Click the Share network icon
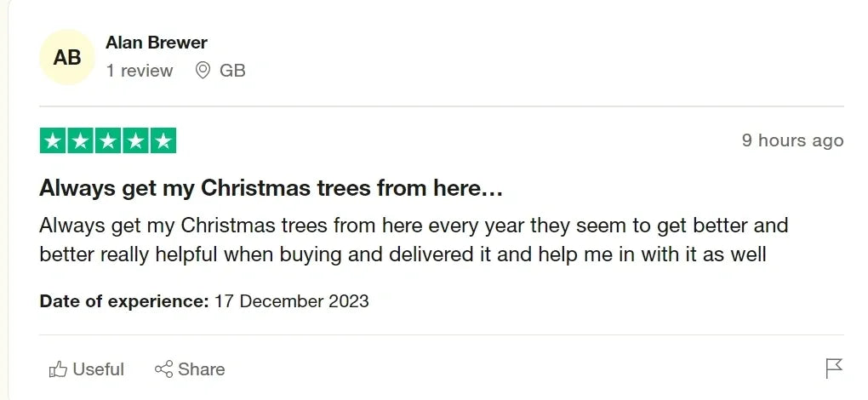The height and width of the screenshot is (400, 868). click(x=163, y=369)
